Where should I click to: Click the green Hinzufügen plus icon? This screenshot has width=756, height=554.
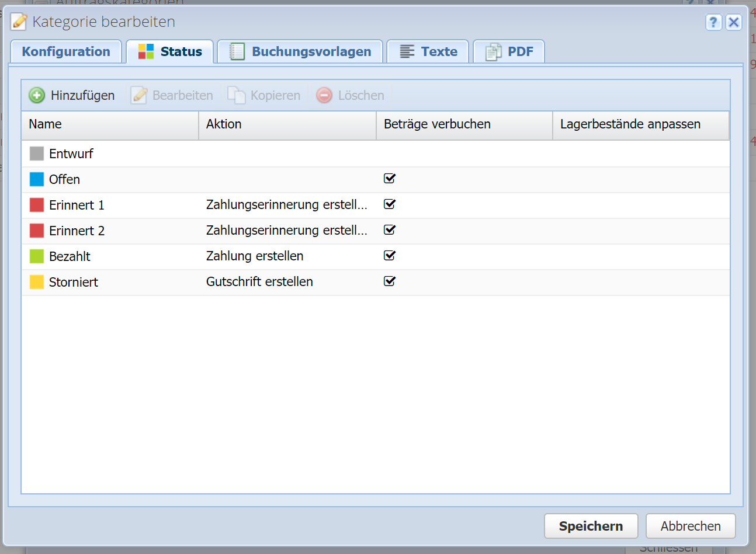click(x=37, y=95)
